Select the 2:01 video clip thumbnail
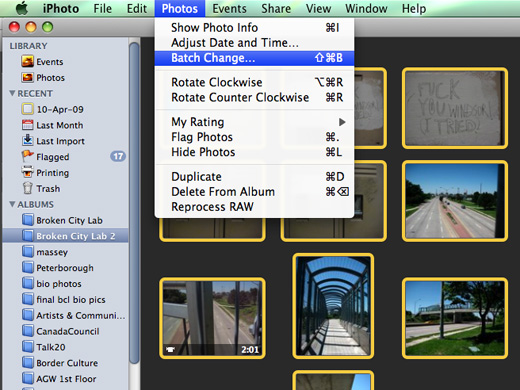The width and height of the screenshot is (520, 390). tap(212, 318)
